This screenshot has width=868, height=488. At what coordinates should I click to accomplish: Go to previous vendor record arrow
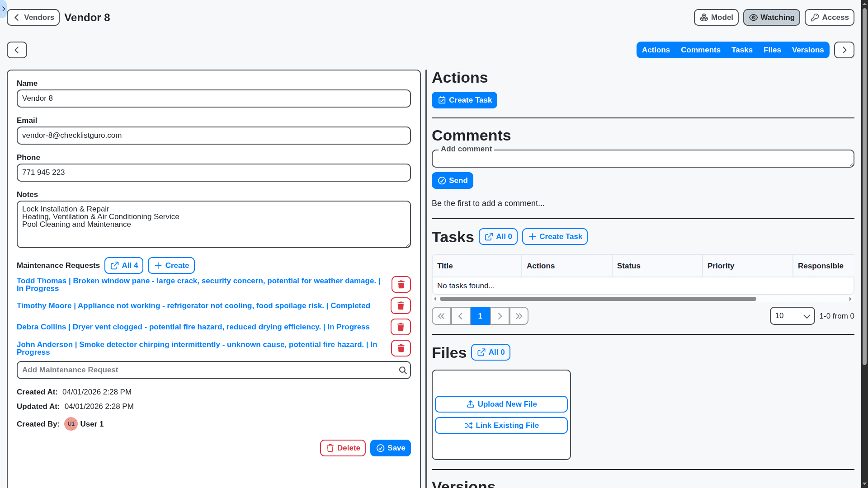click(17, 50)
